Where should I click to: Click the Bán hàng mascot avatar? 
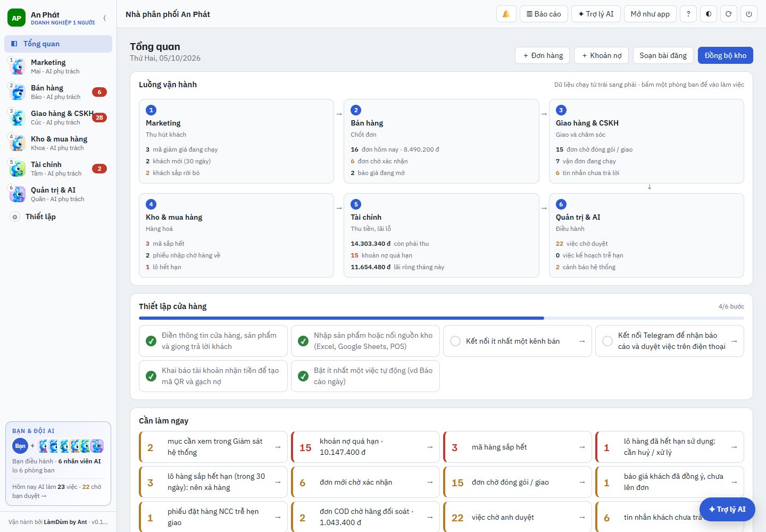pyautogui.click(x=18, y=92)
